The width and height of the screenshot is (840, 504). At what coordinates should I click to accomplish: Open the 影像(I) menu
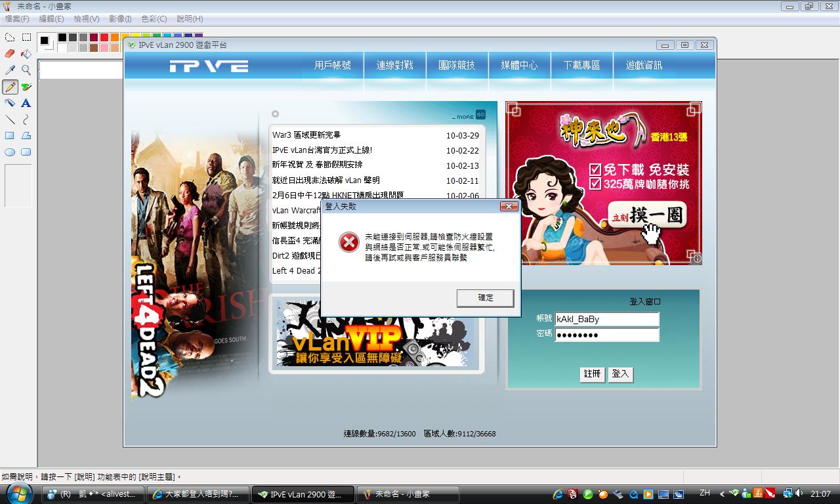point(120,19)
